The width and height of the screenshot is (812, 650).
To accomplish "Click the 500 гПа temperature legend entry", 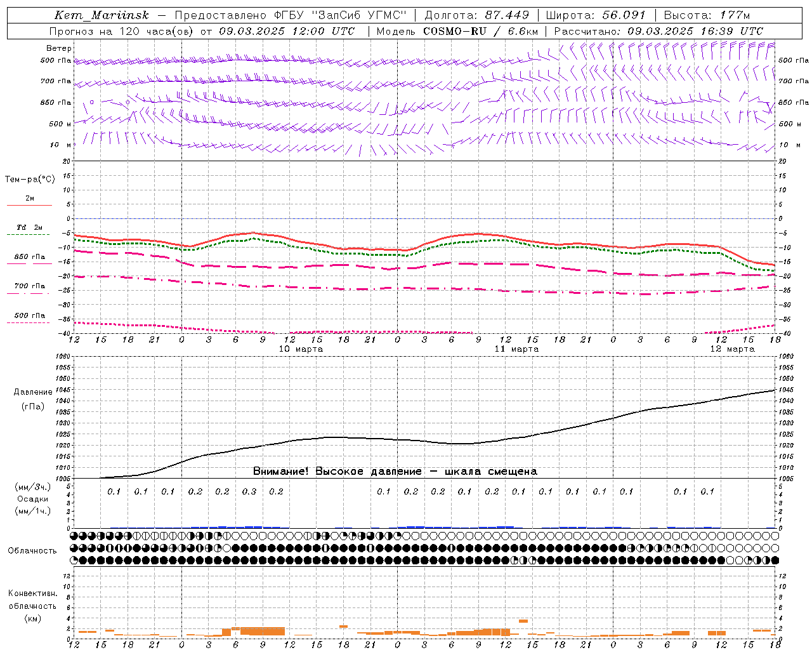I will pos(29,315).
